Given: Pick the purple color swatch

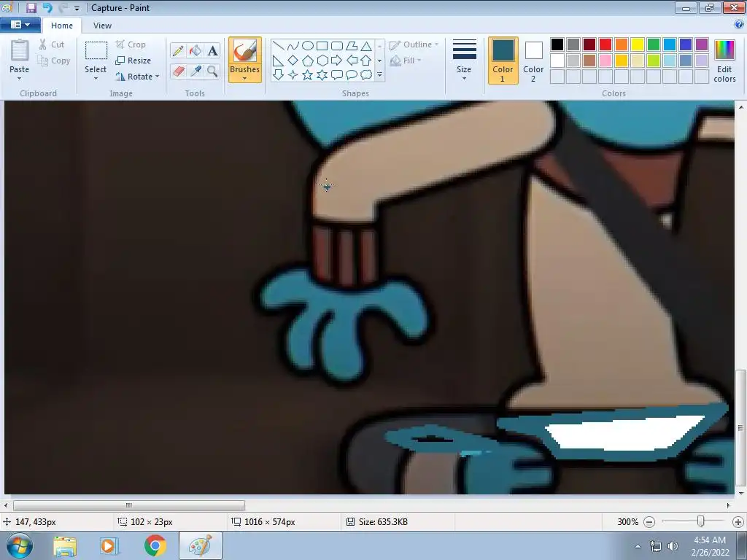Looking at the screenshot, I should click(x=701, y=44).
